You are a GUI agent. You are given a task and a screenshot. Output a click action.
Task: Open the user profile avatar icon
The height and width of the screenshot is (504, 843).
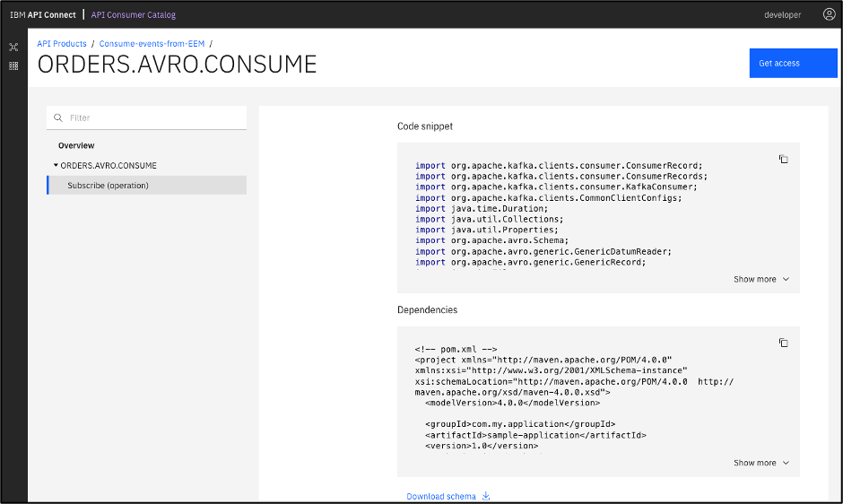point(829,14)
